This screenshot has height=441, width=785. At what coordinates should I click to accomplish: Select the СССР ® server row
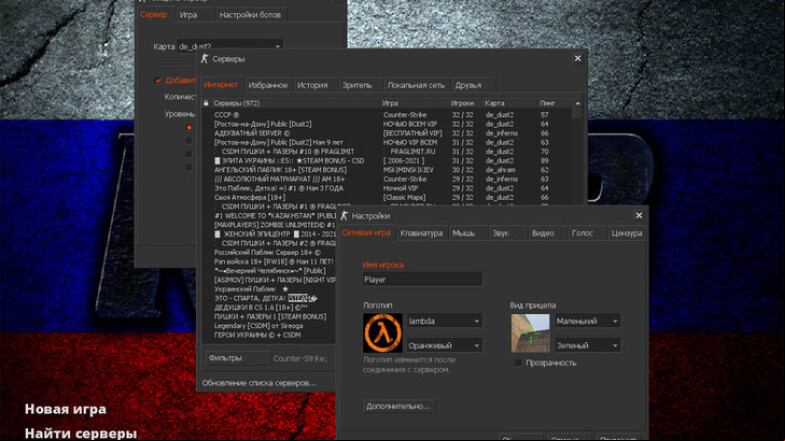tap(386, 115)
